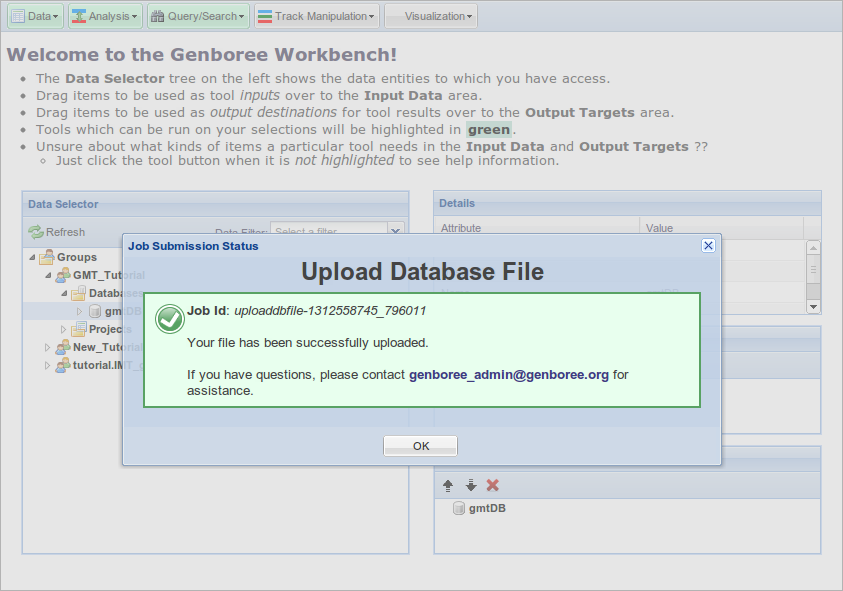Select the Databases folder icon
Image resolution: width=843 pixels, height=591 pixels.
tap(78, 293)
